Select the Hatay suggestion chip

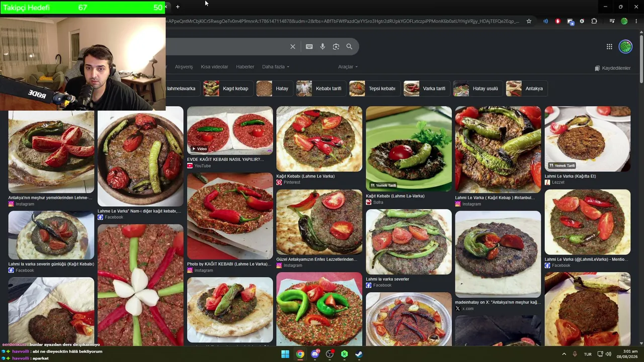[x=274, y=88]
